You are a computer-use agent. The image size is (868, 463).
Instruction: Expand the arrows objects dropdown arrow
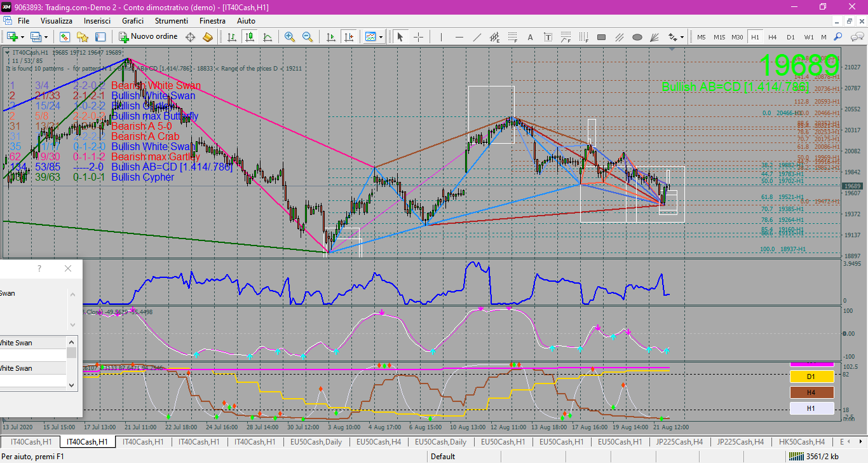click(x=683, y=37)
